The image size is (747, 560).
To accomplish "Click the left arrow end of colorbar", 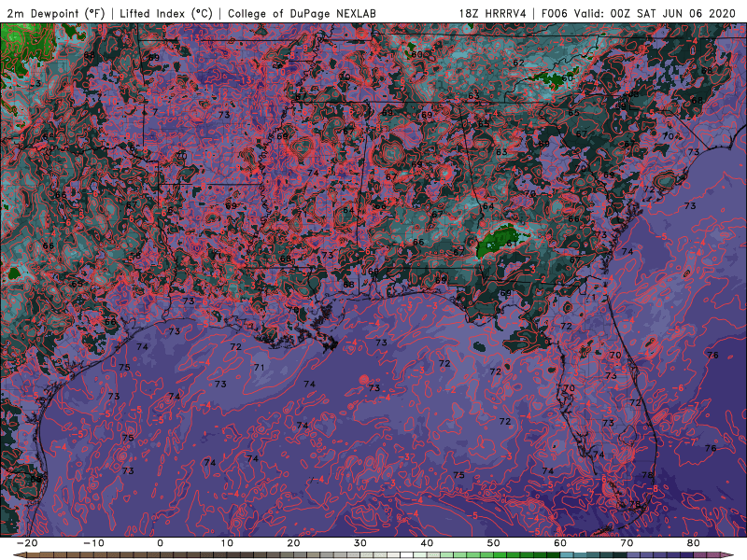I will [19, 555].
